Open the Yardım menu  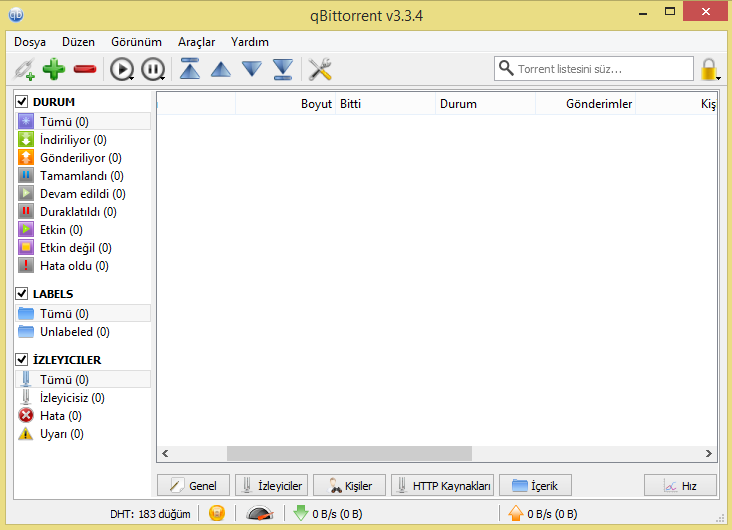pyautogui.click(x=250, y=42)
